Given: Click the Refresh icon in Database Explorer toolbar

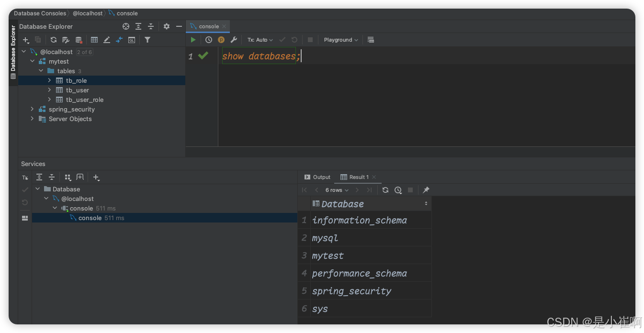Looking at the screenshot, I should pyautogui.click(x=54, y=40).
